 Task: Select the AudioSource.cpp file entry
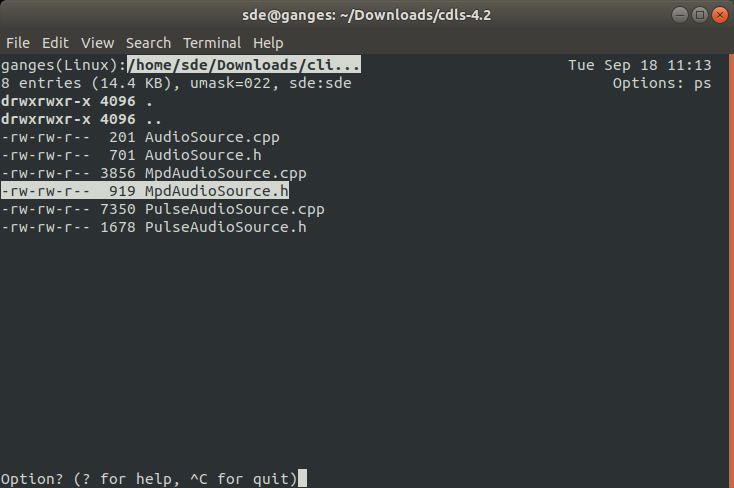(x=140, y=137)
